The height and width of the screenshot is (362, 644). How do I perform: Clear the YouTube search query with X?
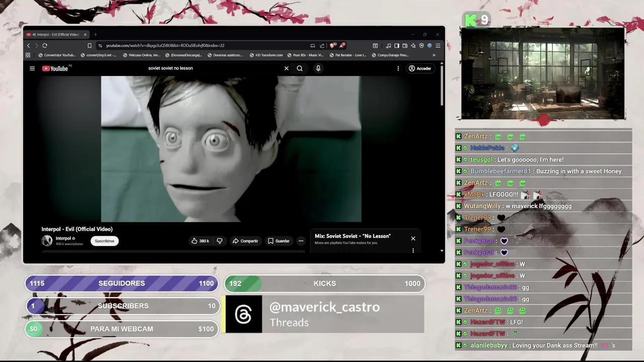point(287,68)
